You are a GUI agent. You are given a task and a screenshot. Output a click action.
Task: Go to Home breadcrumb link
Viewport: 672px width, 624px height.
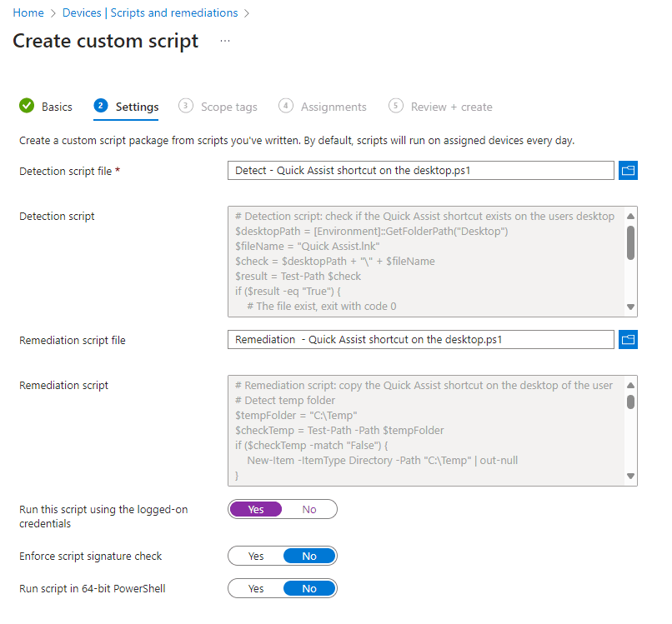tap(28, 12)
